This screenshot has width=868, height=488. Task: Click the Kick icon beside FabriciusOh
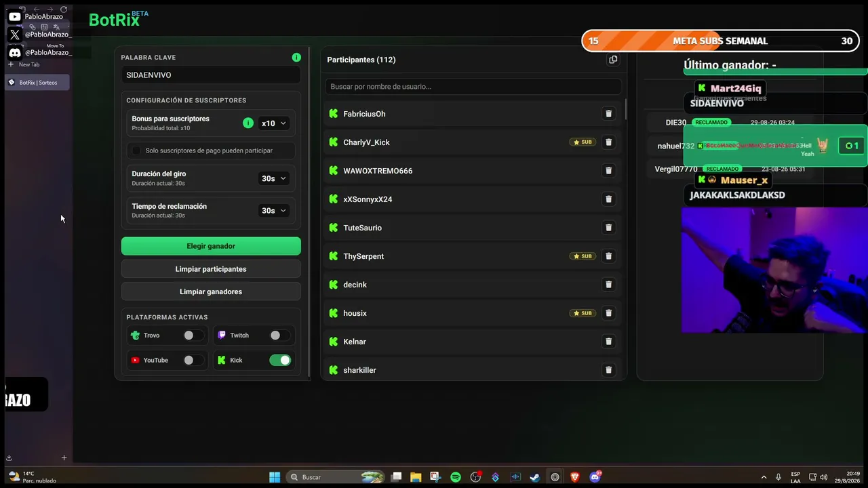(x=333, y=114)
